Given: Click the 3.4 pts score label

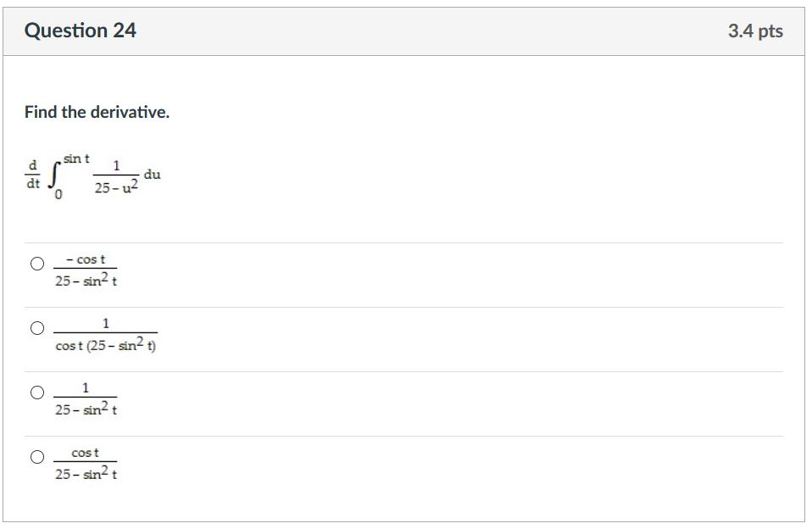Looking at the screenshot, I should tap(755, 31).
